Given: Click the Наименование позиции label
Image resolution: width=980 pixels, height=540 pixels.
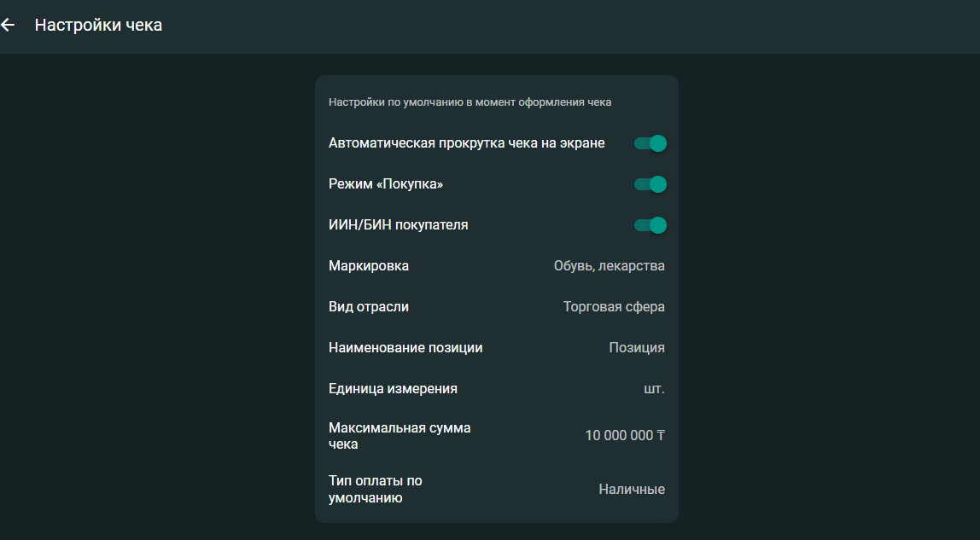Looking at the screenshot, I should coord(405,348).
